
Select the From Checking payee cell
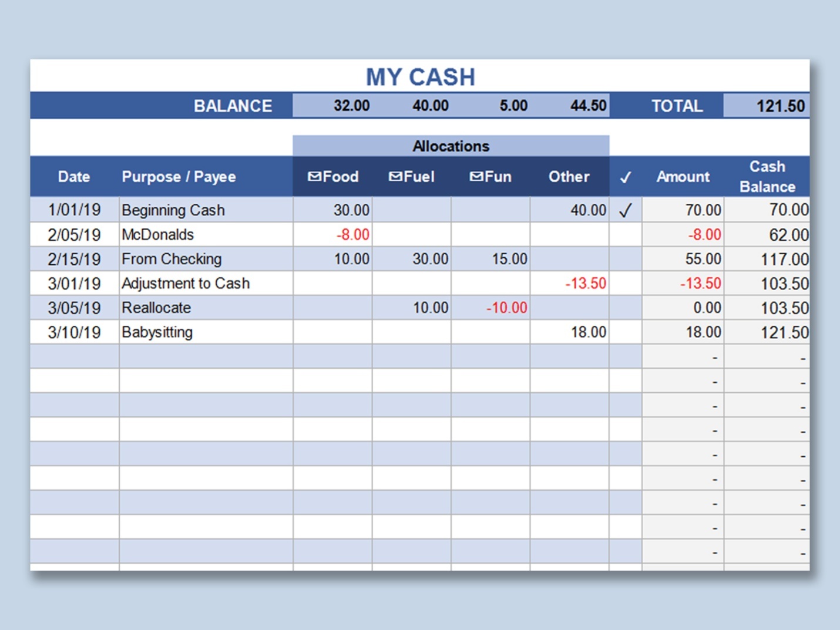(x=206, y=259)
